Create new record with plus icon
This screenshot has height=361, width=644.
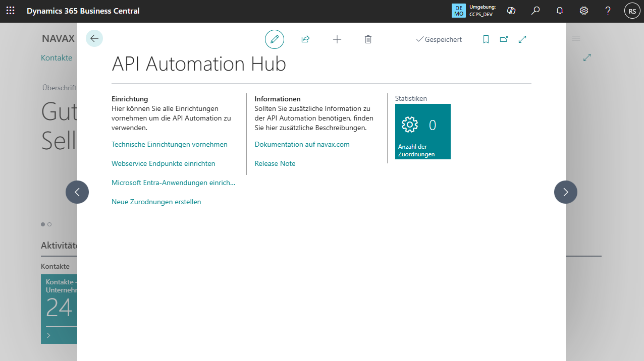coord(337,39)
